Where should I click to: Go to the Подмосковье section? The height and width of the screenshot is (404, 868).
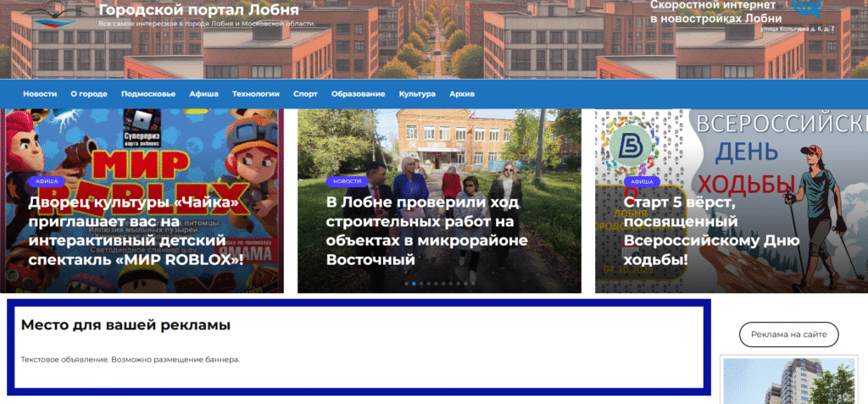pos(148,94)
